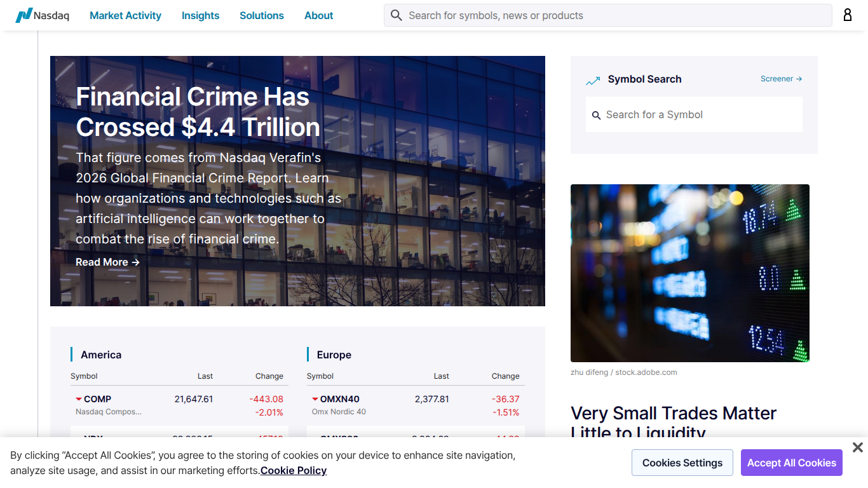Open Solutions menu

[262, 15]
